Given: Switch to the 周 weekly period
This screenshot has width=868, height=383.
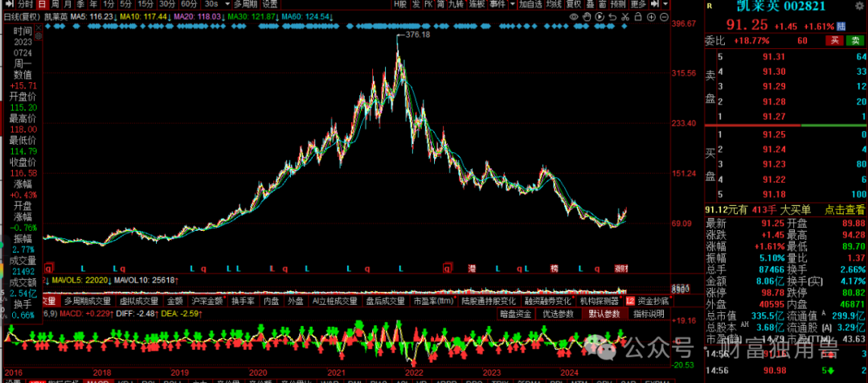Looking at the screenshot, I should point(55,4).
